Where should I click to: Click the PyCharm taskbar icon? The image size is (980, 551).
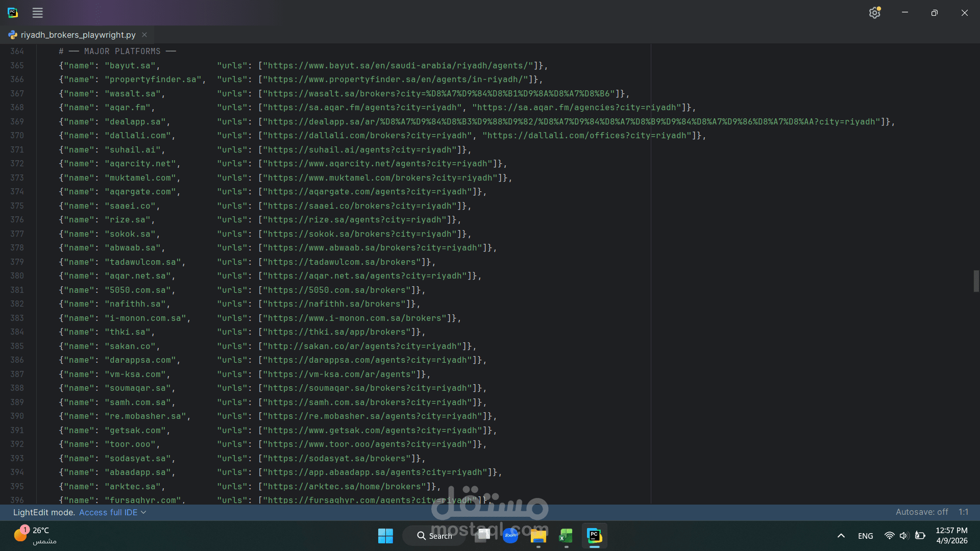click(594, 536)
